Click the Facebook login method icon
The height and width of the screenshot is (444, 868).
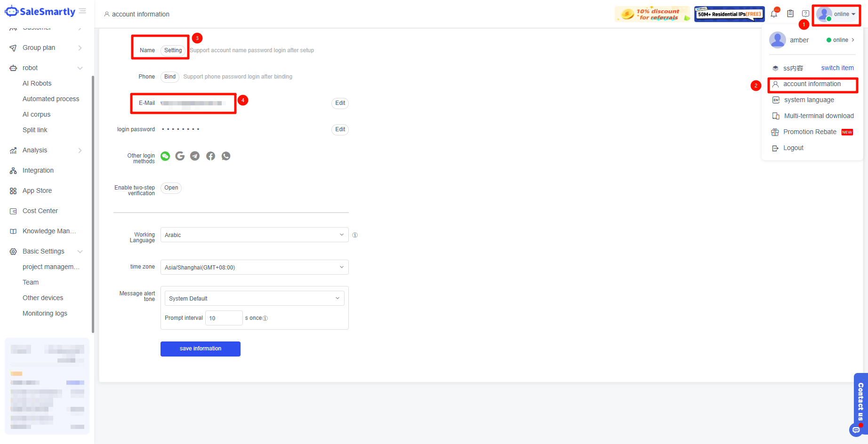(210, 156)
